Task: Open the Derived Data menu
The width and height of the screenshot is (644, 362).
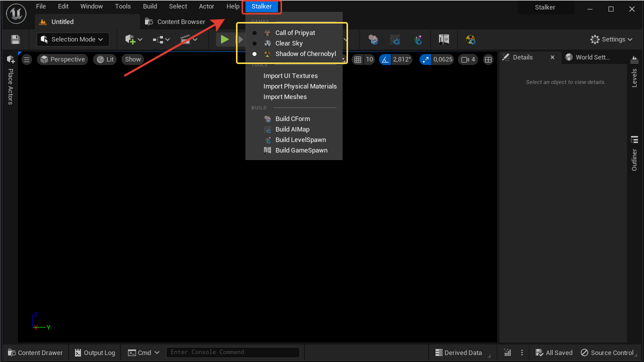Action: click(x=458, y=352)
